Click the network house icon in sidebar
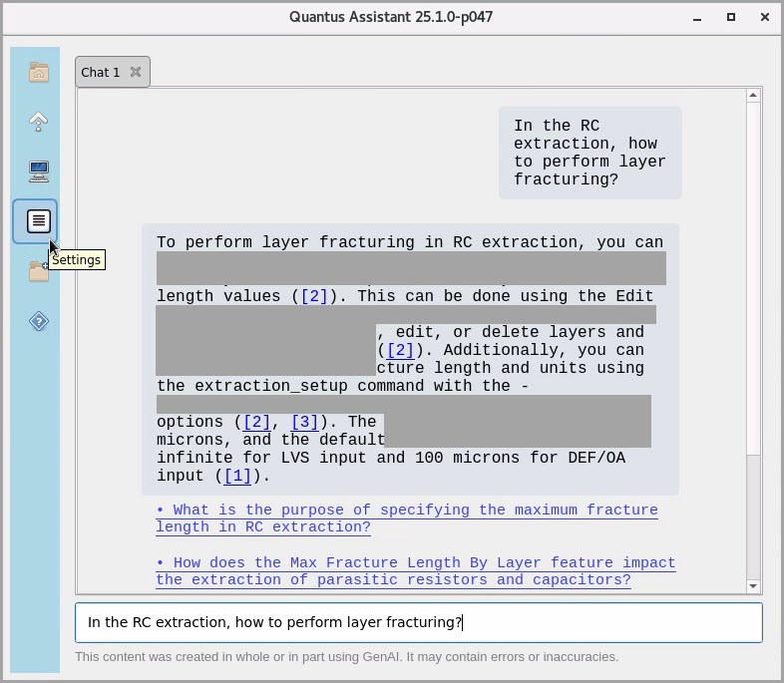The height and width of the screenshot is (683, 784). 39,122
